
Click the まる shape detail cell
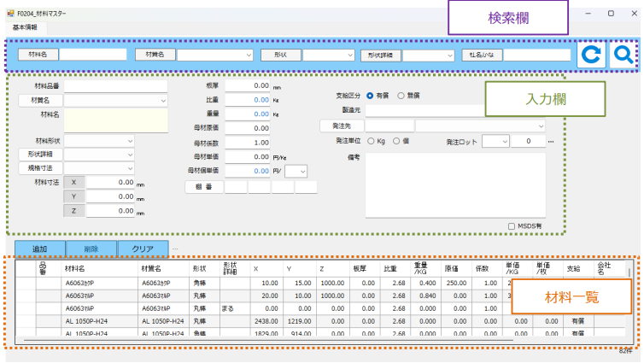click(235, 309)
